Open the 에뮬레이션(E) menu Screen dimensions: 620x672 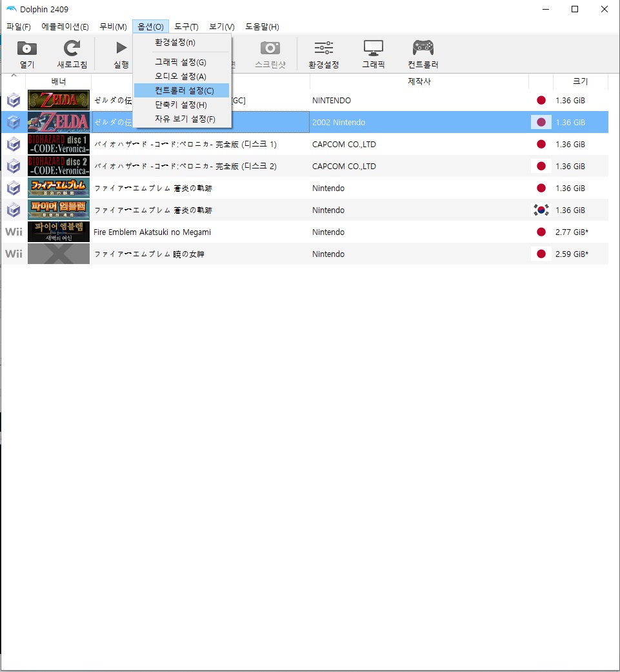pos(65,26)
